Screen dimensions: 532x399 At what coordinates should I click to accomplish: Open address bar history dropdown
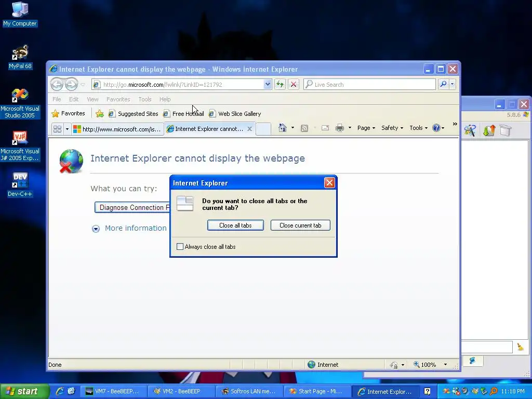pyautogui.click(x=268, y=84)
